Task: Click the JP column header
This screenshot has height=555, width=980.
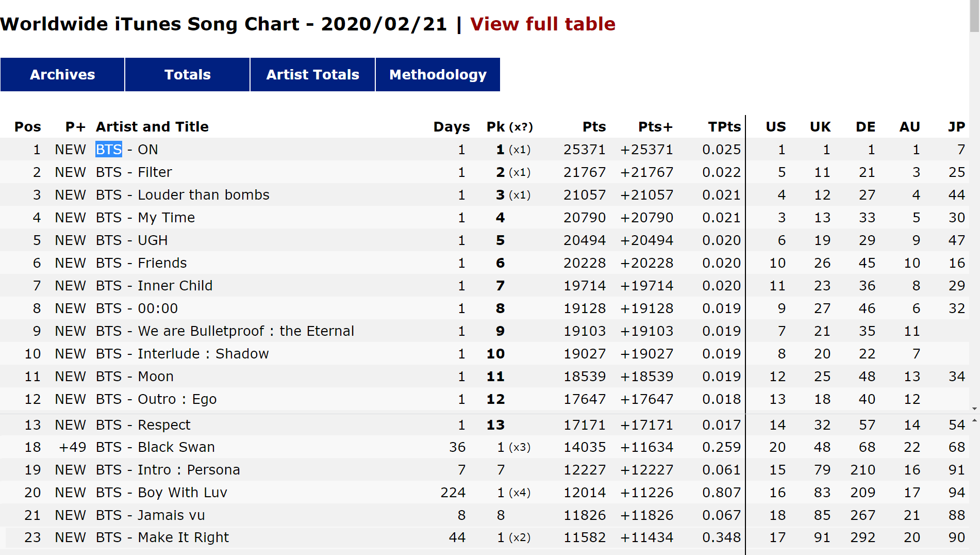Action: click(956, 127)
